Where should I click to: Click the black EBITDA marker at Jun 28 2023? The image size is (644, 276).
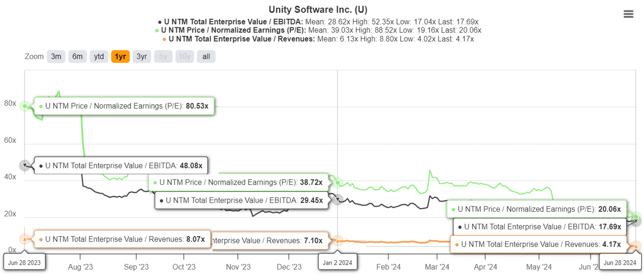(25, 165)
